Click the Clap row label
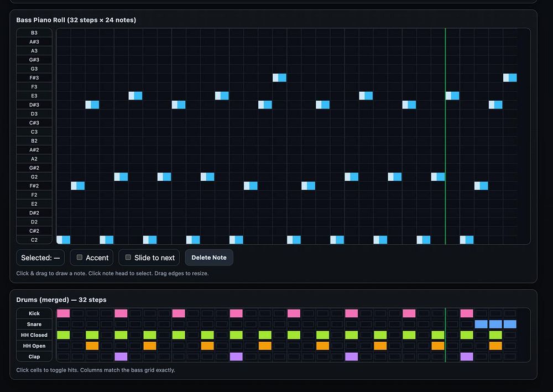Viewport: 553px width, 392px height. pos(34,357)
